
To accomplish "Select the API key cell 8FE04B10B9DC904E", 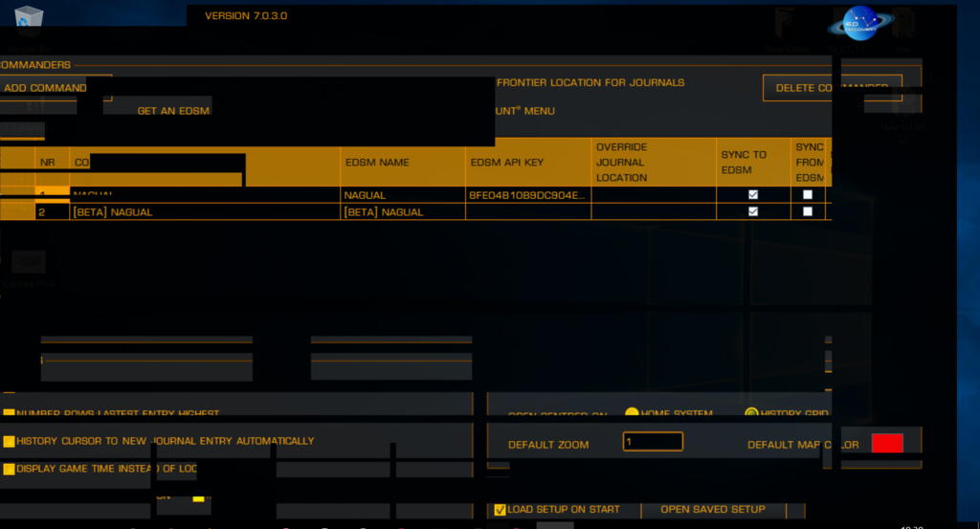I will tap(528, 195).
